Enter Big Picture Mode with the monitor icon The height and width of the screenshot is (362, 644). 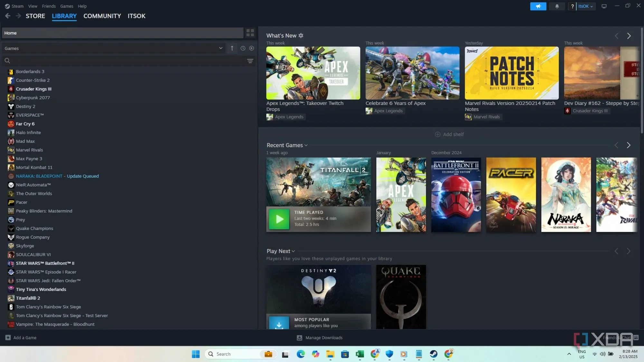pyautogui.click(x=604, y=6)
